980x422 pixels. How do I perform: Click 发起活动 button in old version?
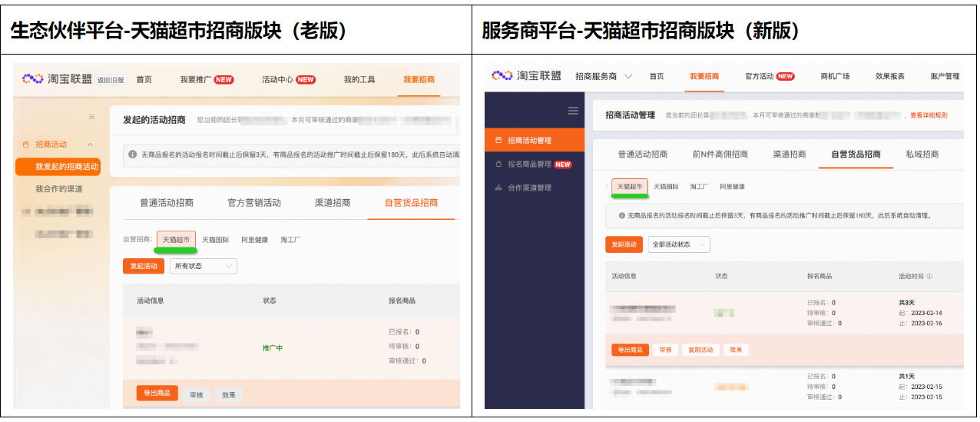[143, 266]
